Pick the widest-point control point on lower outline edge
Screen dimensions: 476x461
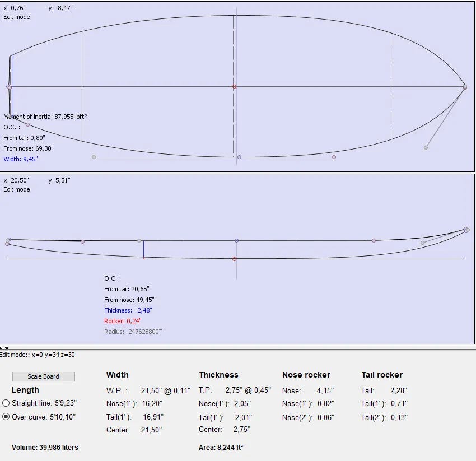pos(240,157)
